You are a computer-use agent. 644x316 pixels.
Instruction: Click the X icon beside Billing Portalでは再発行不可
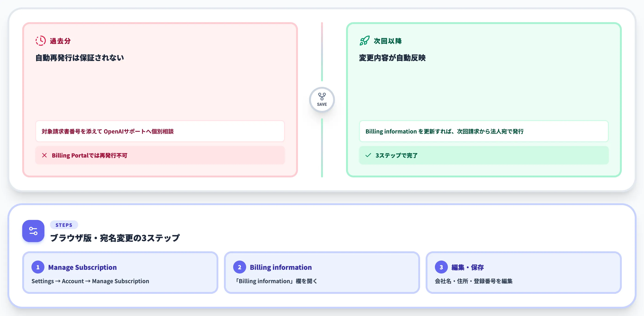[x=44, y=155]
